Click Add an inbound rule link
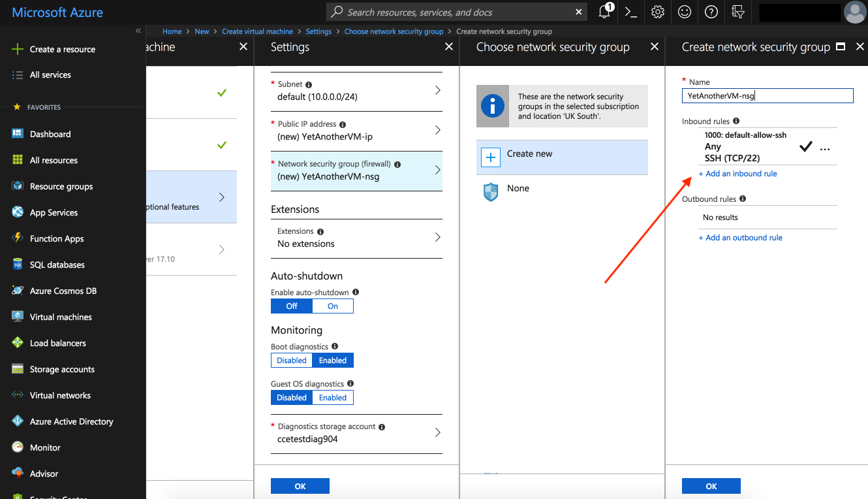 click(737, 174)
